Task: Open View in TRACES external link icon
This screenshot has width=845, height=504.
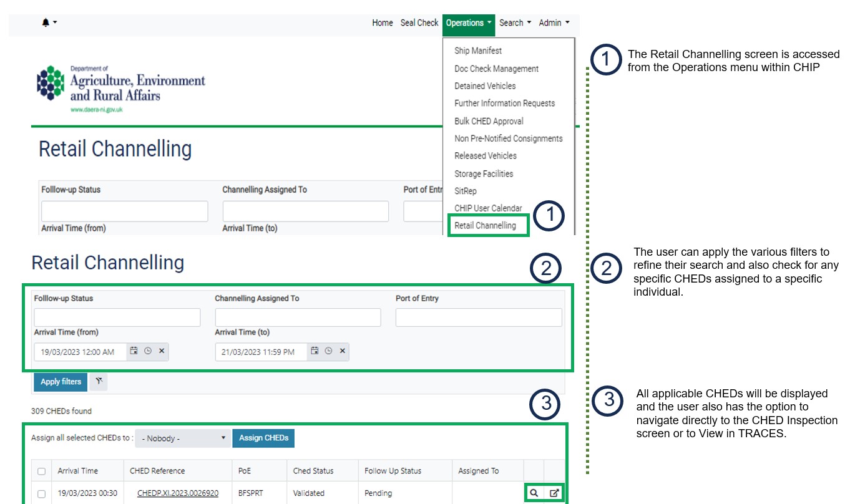Action: tap(554, 493)
